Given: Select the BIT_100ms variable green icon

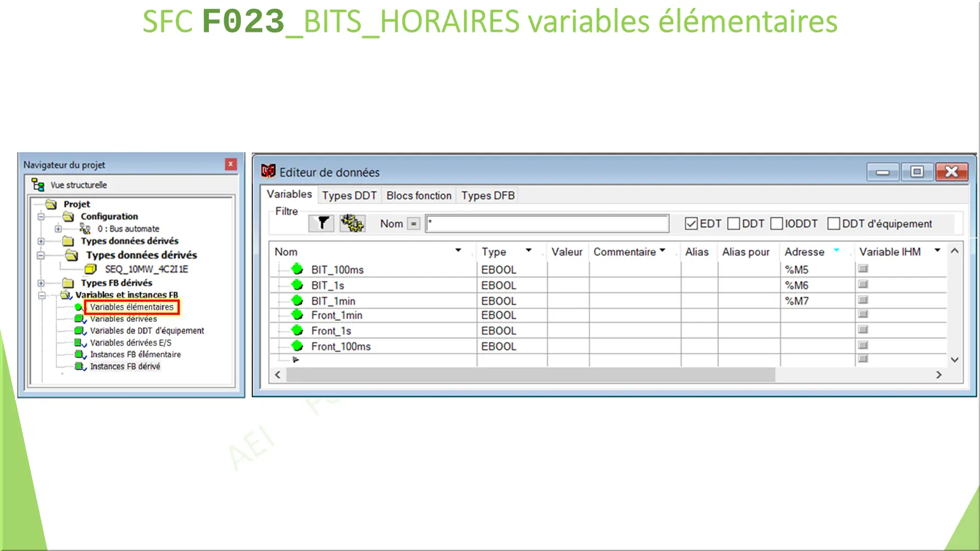Looking at the screenshot, I should tap(297, 269).
